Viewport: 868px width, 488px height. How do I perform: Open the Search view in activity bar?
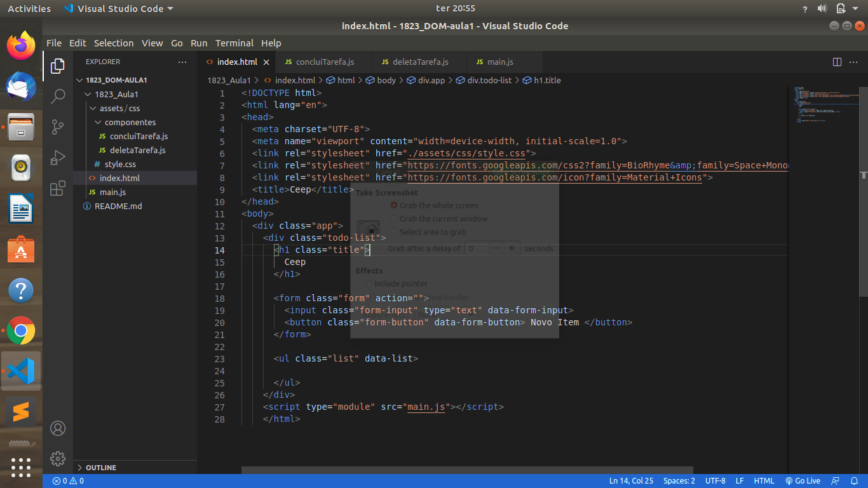[58, 96]
